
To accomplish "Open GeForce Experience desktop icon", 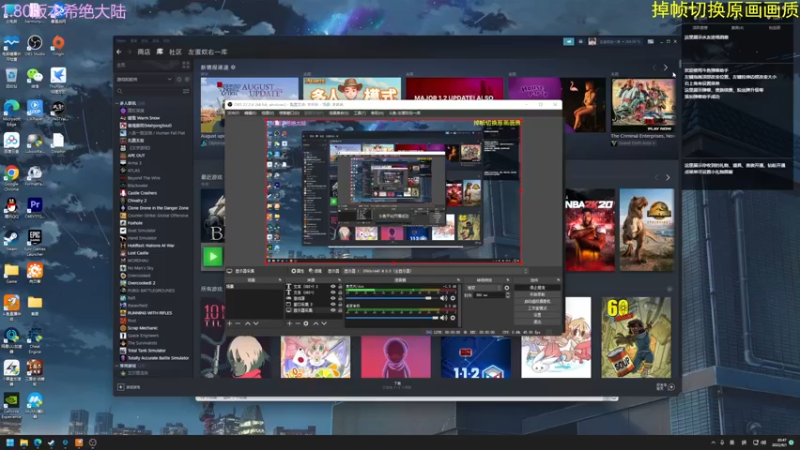I will pyautogui.click(x=11, y=406).
